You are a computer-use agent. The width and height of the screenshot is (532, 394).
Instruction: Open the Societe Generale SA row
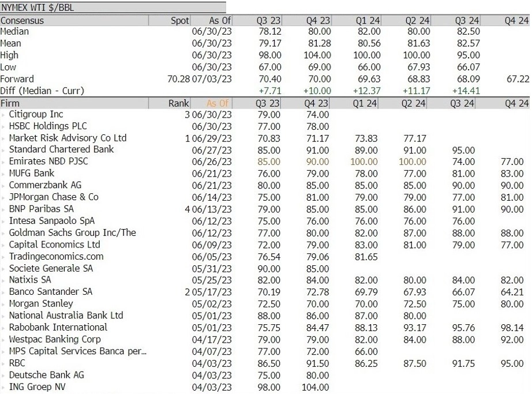[265, 269]
